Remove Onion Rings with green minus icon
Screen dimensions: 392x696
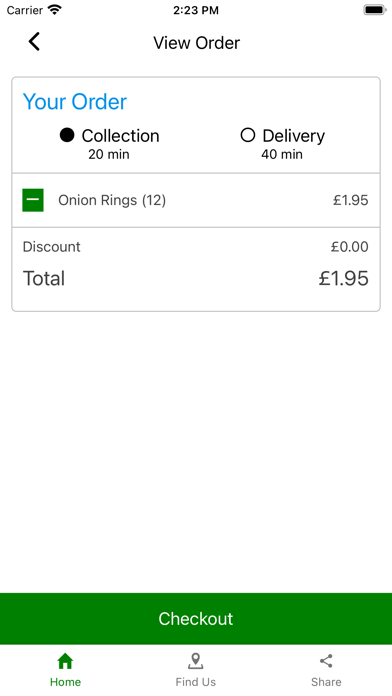pyautogui.click(x=33, y=200)
